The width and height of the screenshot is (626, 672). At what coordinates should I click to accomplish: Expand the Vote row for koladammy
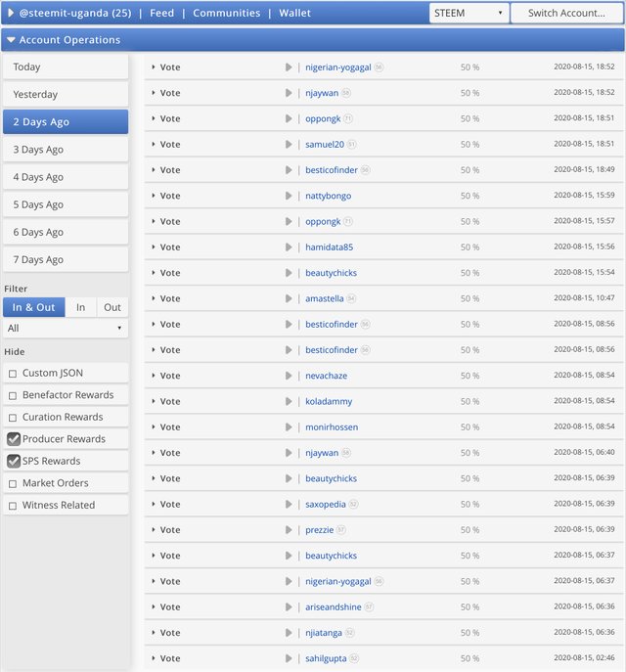[x=153, y=402]
